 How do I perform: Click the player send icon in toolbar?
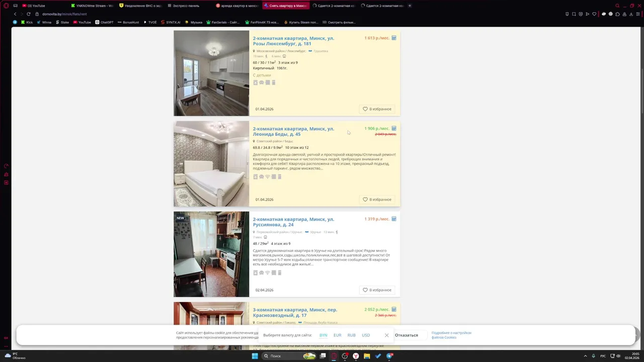587,14
